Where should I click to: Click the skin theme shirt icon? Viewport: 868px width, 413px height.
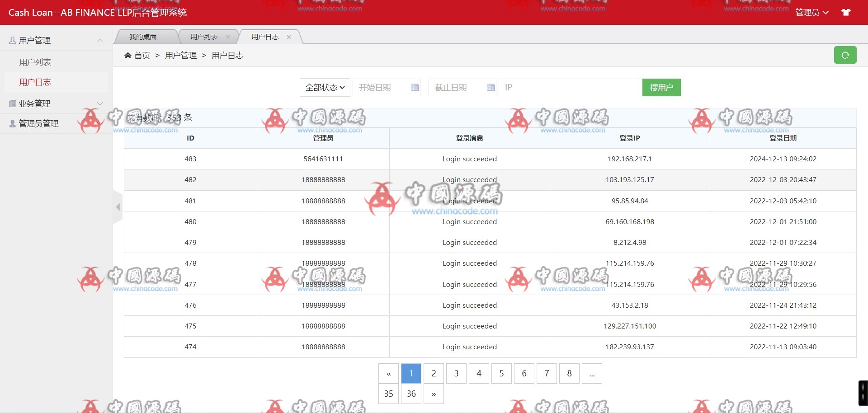coord(846,12)
